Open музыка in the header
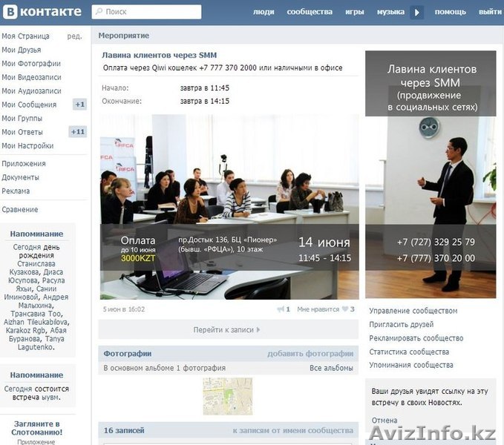This screenshot has width=504, height=445. click(x=390, y=12)
